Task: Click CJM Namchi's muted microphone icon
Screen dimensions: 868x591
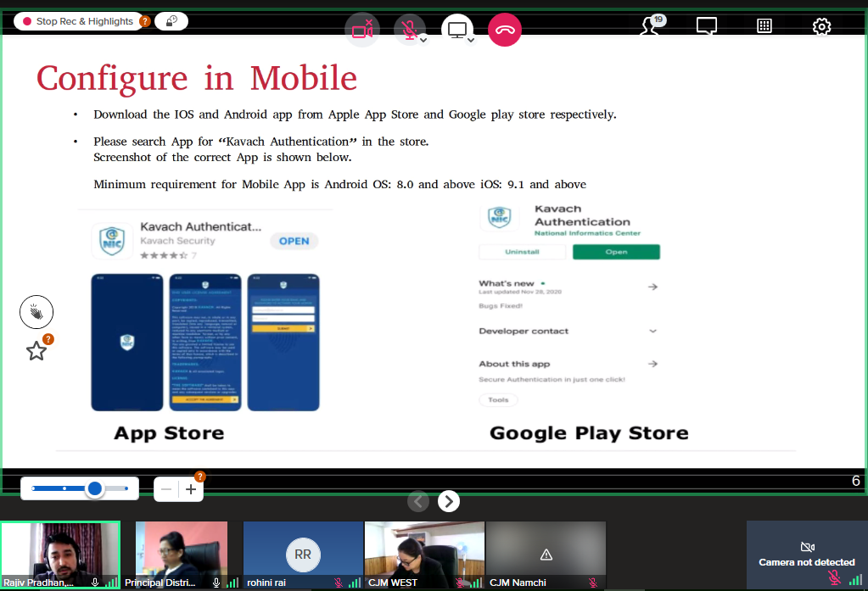Action: point(593,583)
